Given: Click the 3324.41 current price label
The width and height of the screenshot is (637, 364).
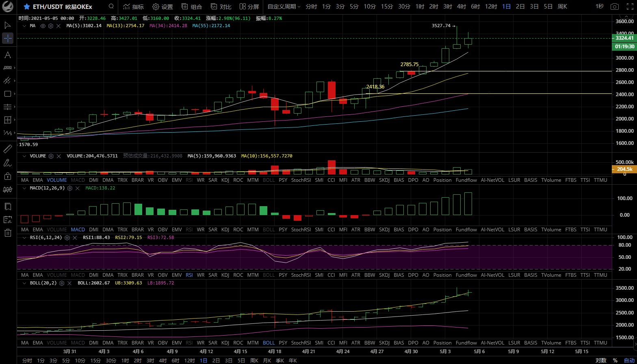Looking at the screenshot, I should click(624, 38).
